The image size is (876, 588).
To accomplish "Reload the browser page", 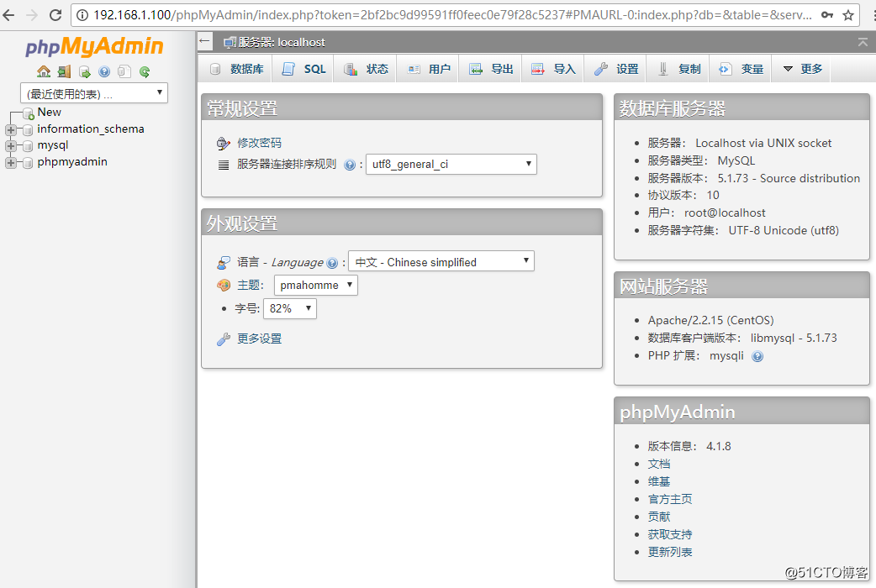I will pos(55,15).
